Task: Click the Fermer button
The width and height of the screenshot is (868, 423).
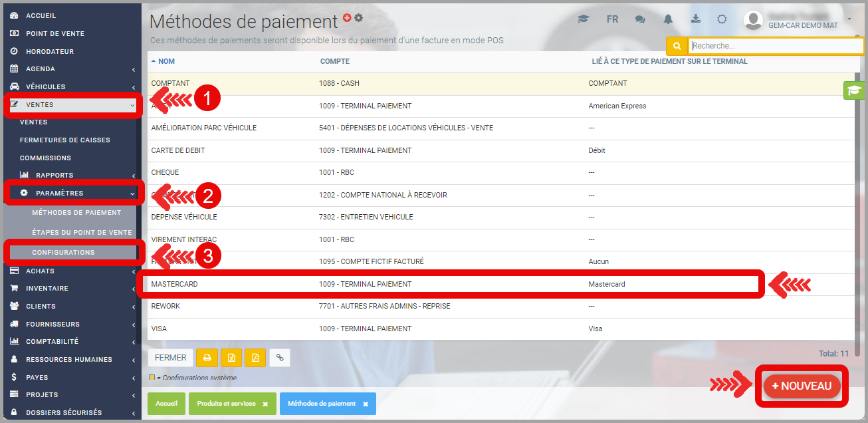Action: tap(171, 358)
